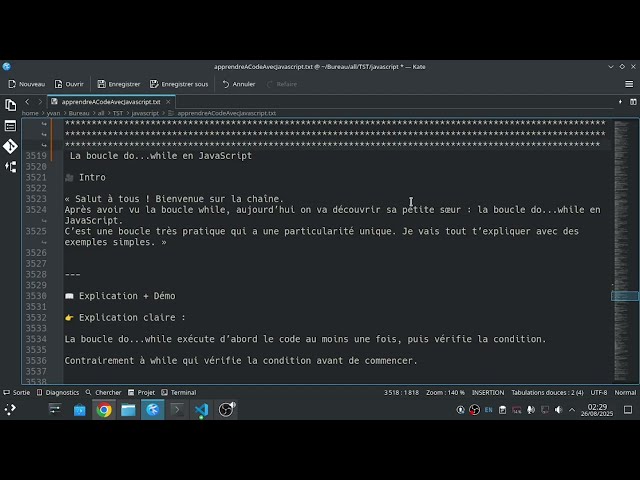Click text 'Explication claire :'
The image size is (640, 480).
coord(132,317)
